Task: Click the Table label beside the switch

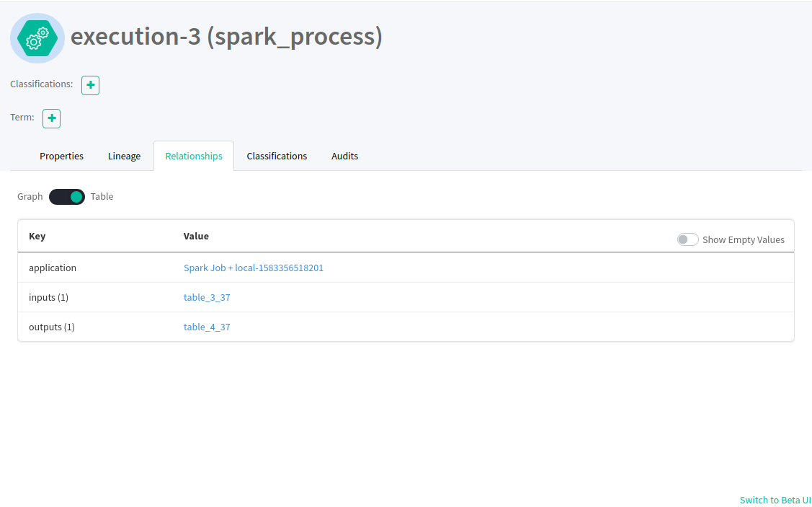Action: click(x=102, y=196)
